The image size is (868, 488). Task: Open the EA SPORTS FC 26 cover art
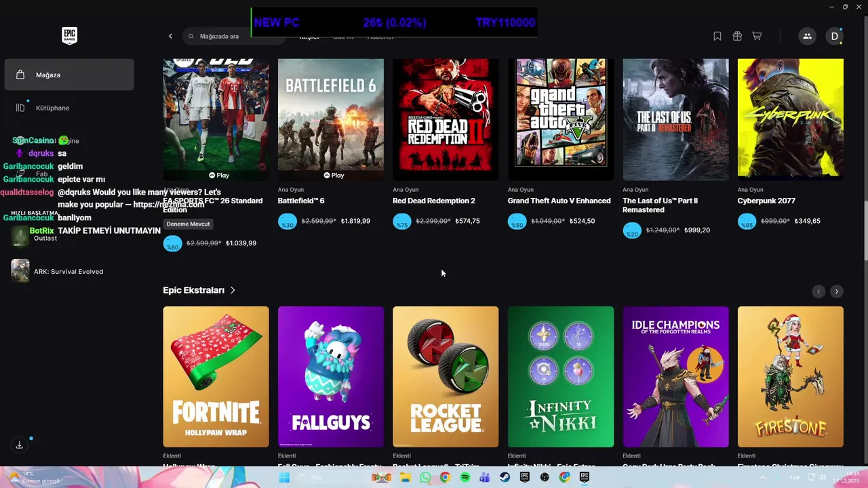[216, 120]
